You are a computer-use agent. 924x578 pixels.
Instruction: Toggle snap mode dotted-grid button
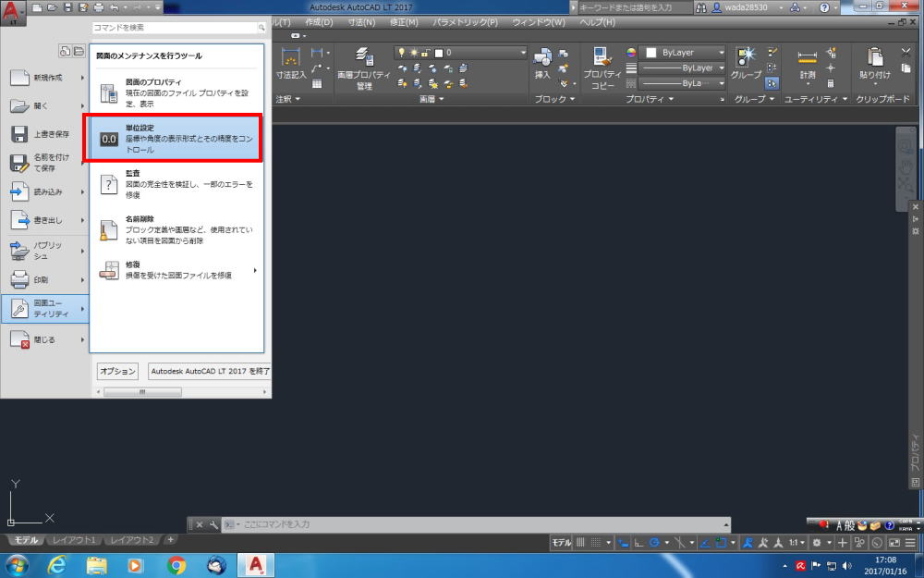596,543
